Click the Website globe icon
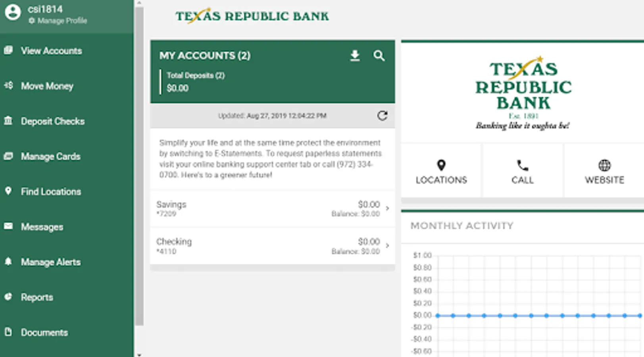Image resolution: width=644 pixels, height=357 pixels. coord(604,165)
